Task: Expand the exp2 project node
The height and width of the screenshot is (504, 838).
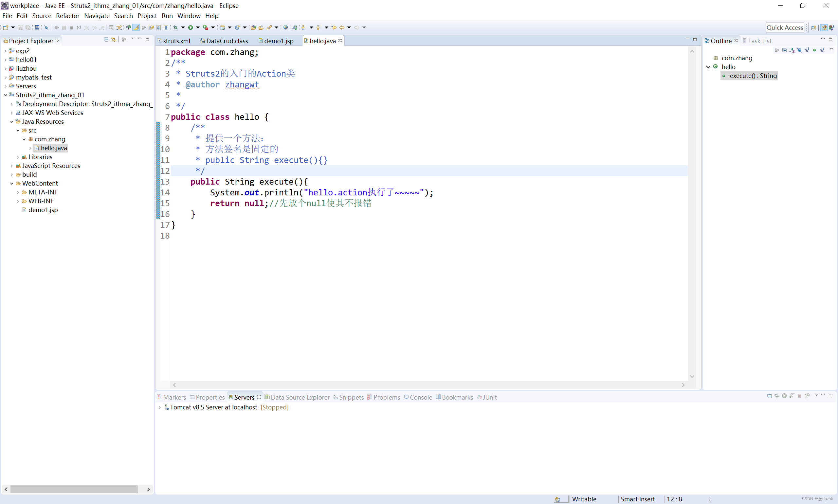Action: pyautogui.click(x=6, y=51)
